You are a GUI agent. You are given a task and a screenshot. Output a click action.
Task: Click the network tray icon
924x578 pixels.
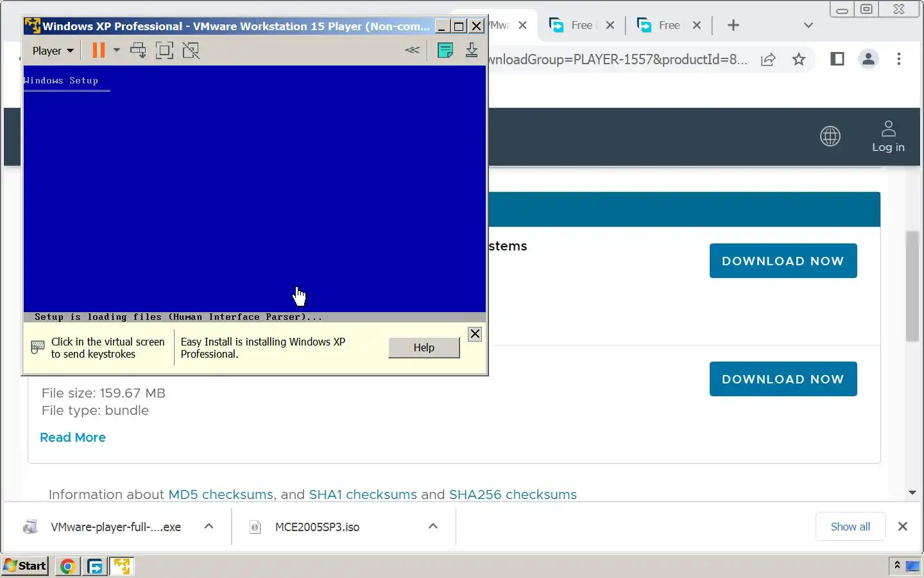912,566
